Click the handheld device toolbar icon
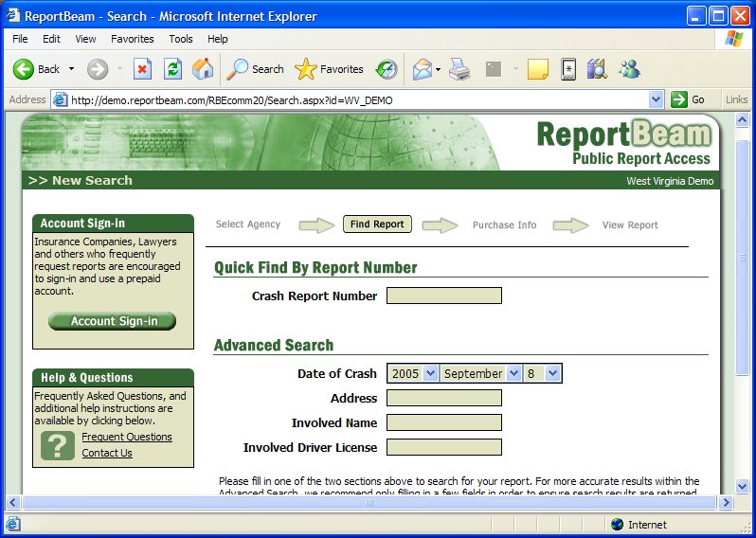 (569, 69)
